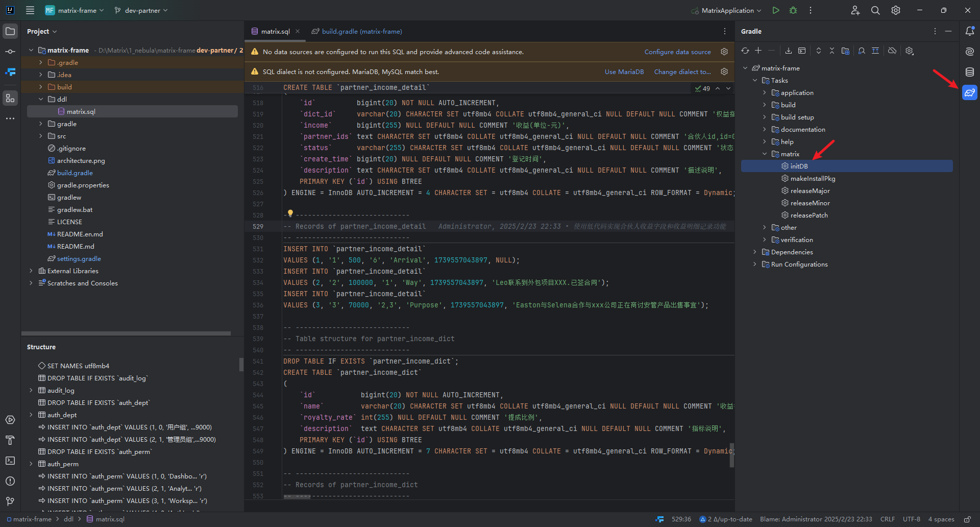Screen dimensions: 980x527
Task: Expand all nodes in Gradle tree
Action: pos(819,51)
